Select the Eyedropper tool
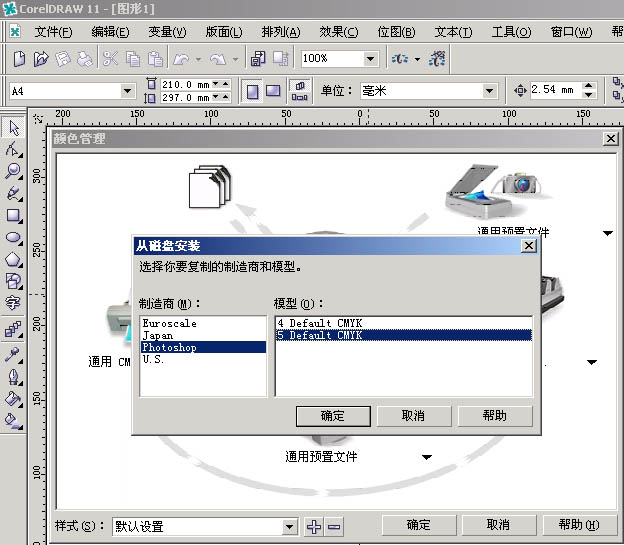 [x=13, y=354]
